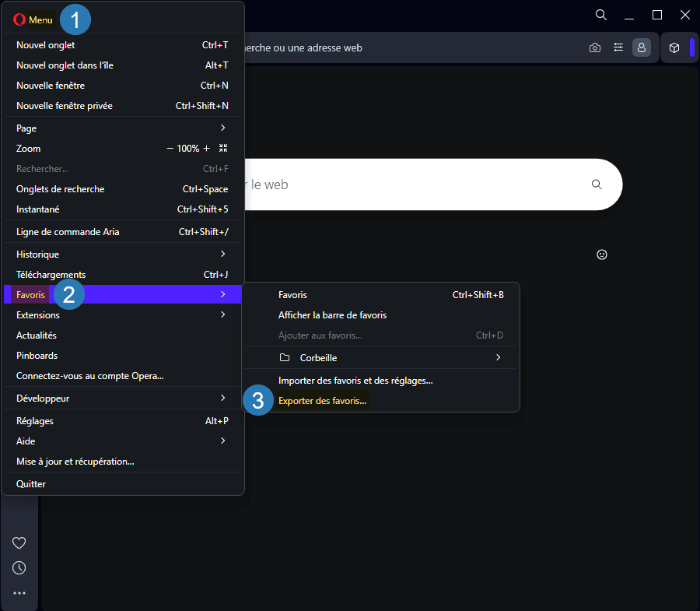Open favorites with the heart sidebar icon
Screen dimensions: 700x611
(19, 543)
